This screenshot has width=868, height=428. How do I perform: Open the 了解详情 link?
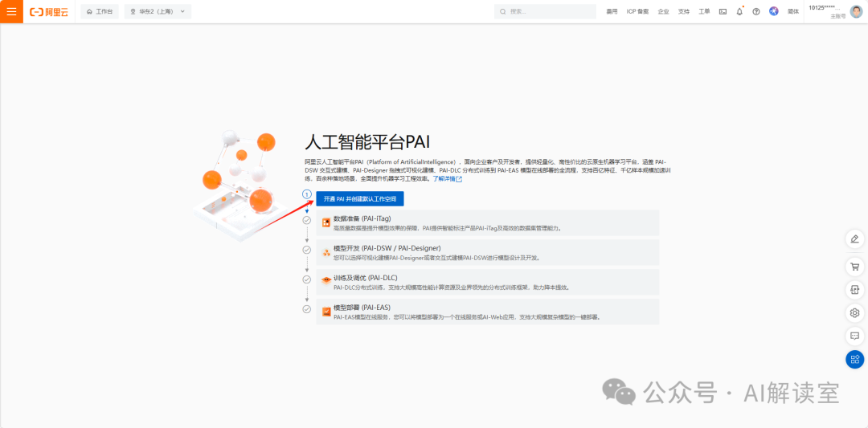tap(448, 179)
